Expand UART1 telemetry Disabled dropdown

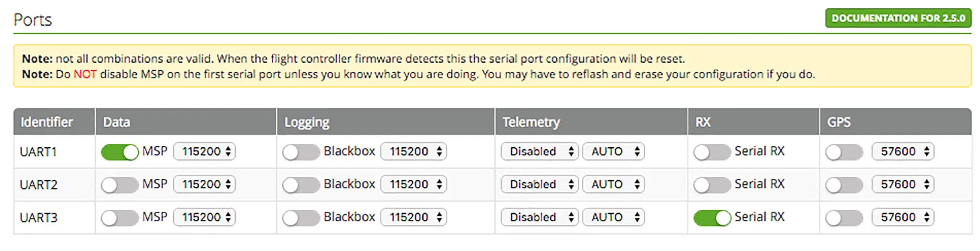539,152
